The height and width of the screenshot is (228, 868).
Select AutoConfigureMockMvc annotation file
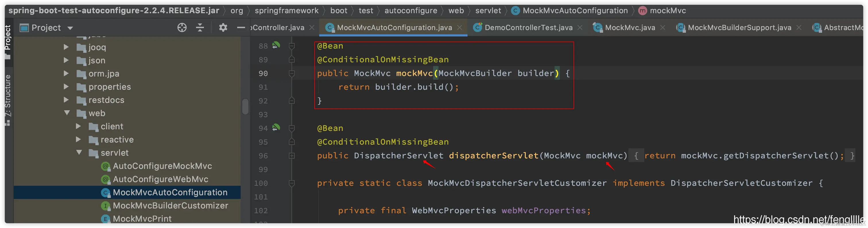click(x=162, y=166)
